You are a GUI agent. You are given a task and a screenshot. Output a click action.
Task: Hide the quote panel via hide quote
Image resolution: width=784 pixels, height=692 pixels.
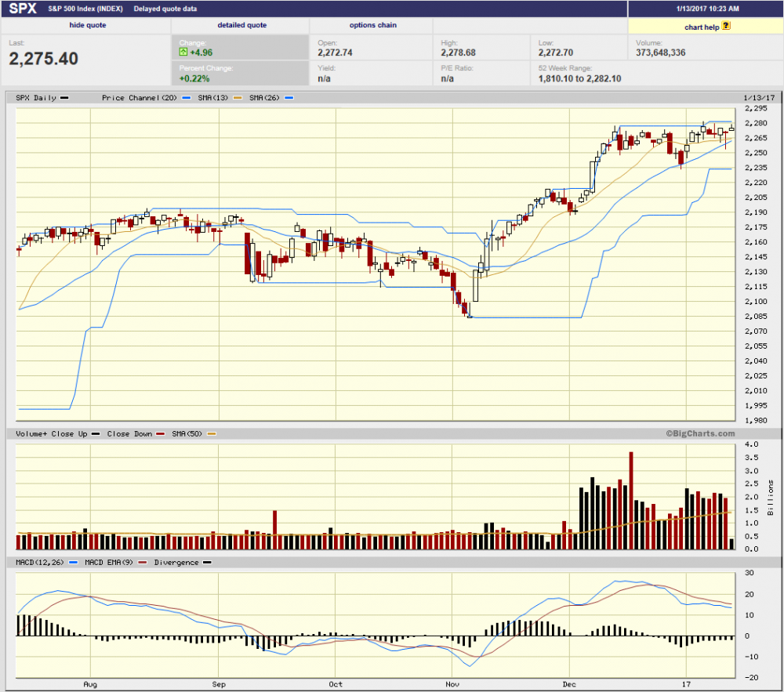click(x=88, y=25)
